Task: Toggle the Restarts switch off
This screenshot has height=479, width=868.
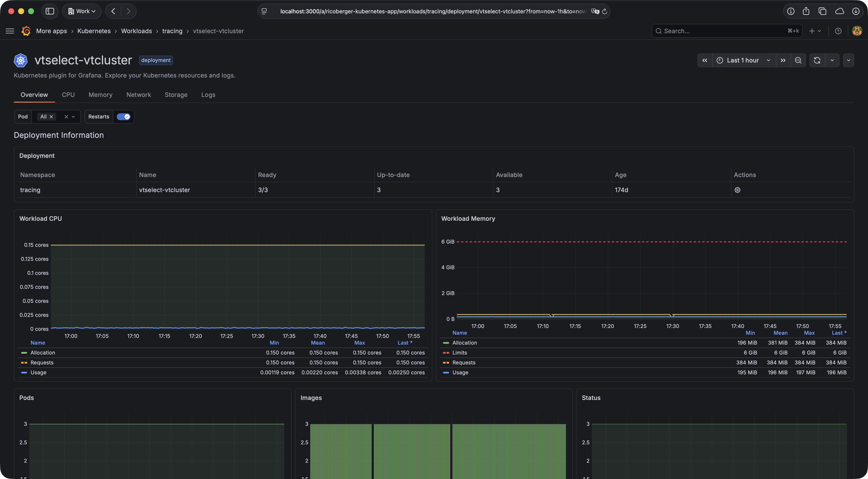Action: 123,117
